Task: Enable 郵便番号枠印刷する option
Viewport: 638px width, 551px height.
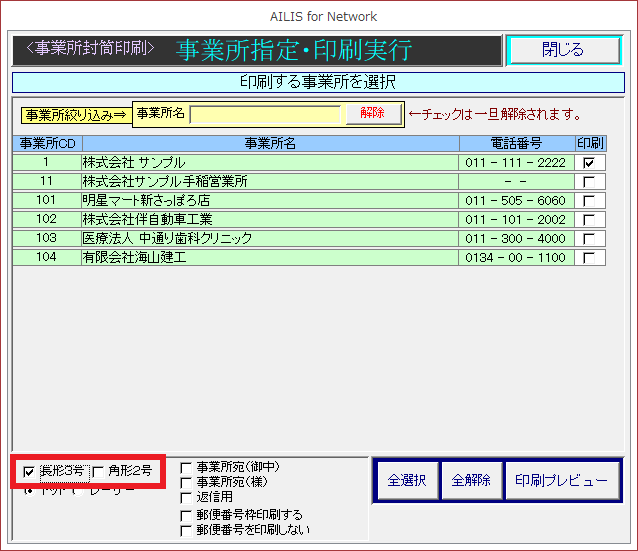Action: point(186,515)
